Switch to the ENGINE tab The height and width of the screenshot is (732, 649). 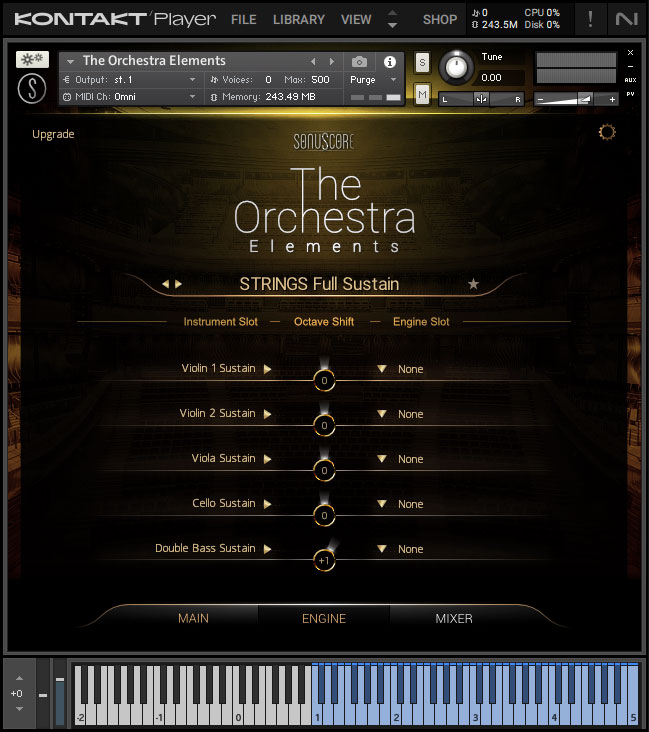324,619
